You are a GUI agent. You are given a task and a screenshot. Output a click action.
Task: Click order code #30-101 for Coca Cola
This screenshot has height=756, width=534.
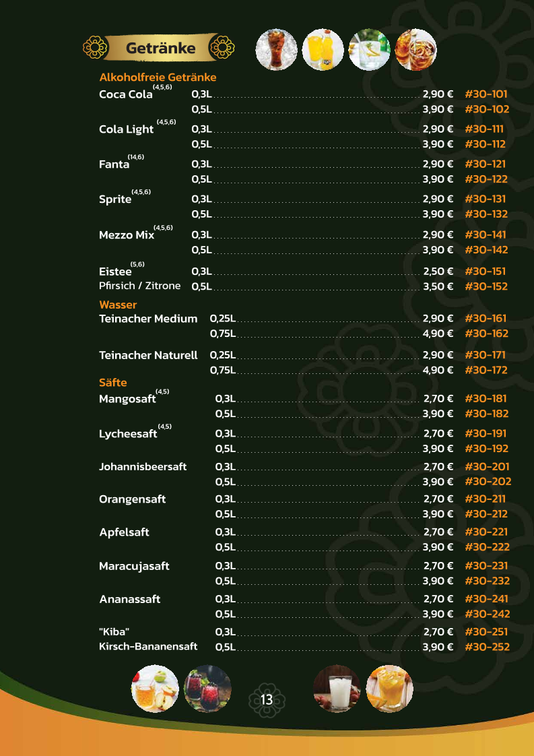coord(486,94)
